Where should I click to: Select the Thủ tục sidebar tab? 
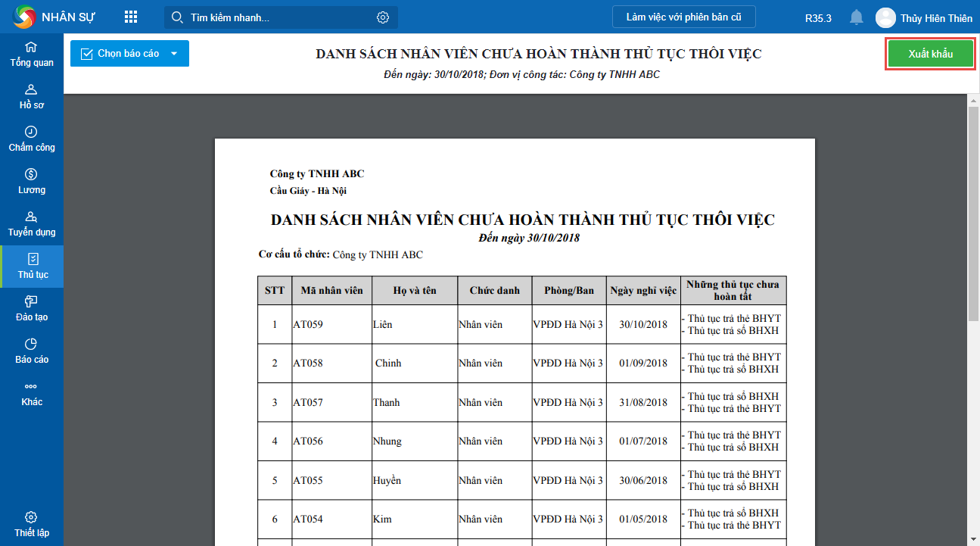[32, 267]
